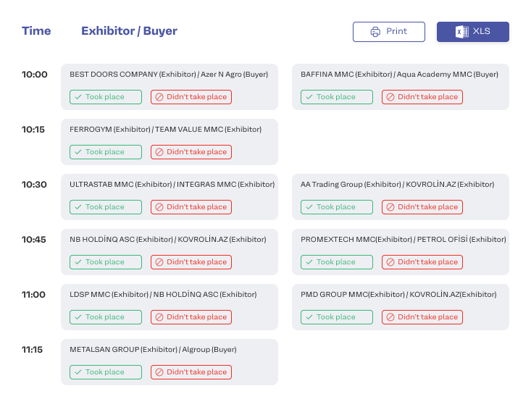The height and width of the screenshot is (420, 531).
Task: Mark PROMEXTECH MMC meeting as Took place
Action: tap(337, 262)
